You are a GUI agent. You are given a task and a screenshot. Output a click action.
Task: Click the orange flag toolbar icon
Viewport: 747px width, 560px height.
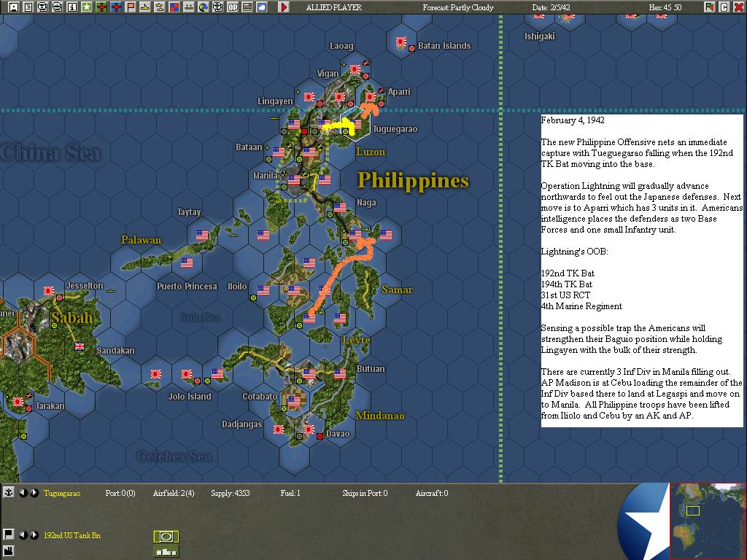tap(131, 7)
